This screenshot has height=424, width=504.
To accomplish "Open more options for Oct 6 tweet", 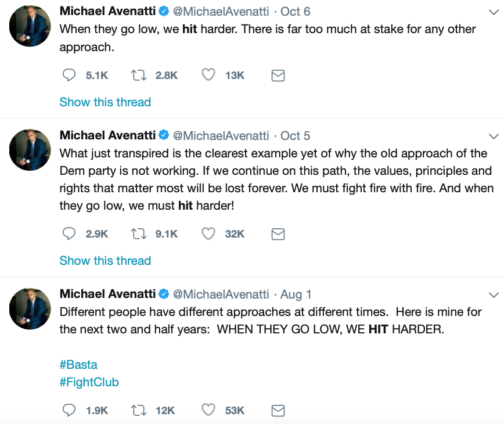I will coord(494,12).
